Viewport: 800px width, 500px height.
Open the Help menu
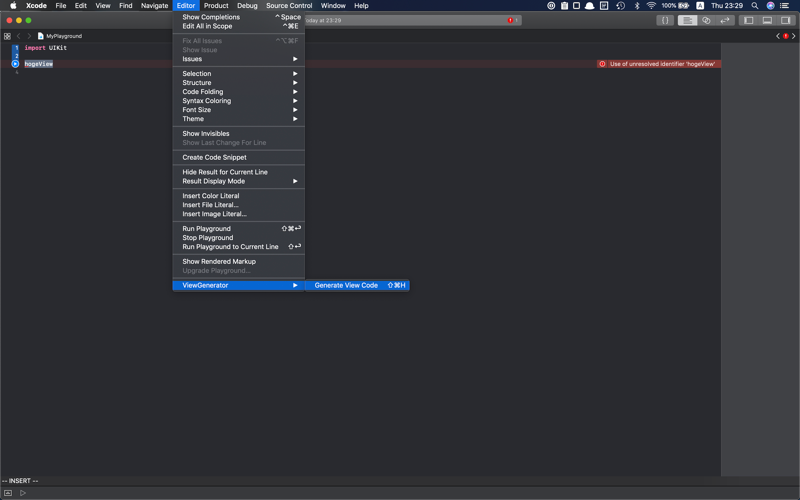tap(361, 6)
